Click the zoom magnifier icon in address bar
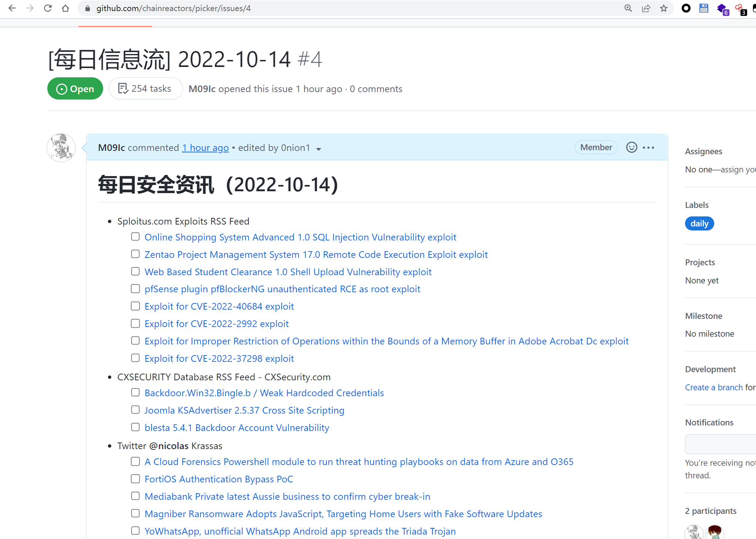756x539 pixels. tap(628, 8)
